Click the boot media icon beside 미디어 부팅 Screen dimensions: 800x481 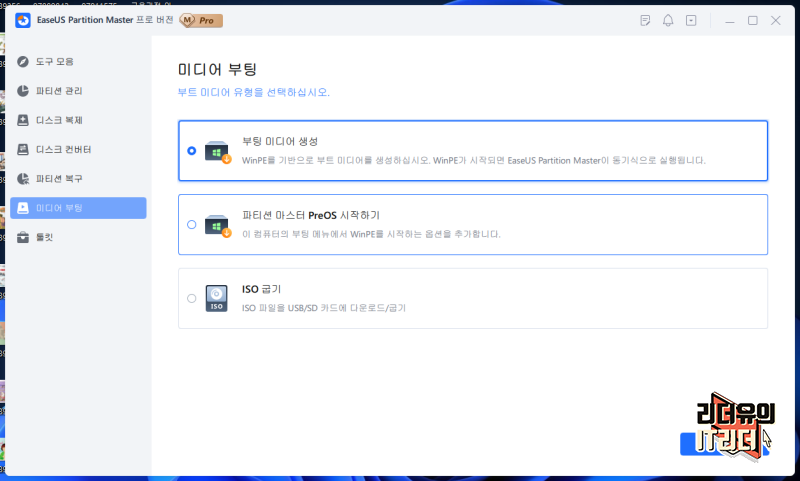click(x=23, y=208)
